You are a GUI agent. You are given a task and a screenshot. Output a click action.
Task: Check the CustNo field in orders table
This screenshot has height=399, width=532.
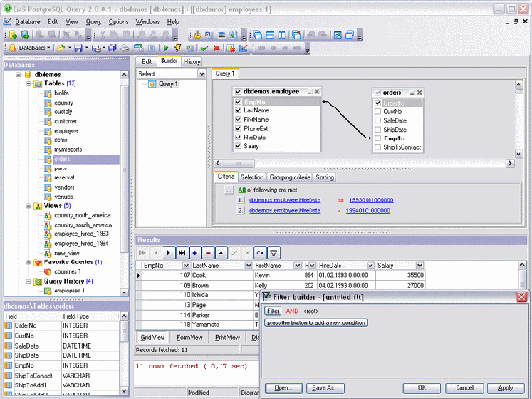pyautogui.click(x=378, y=111)
